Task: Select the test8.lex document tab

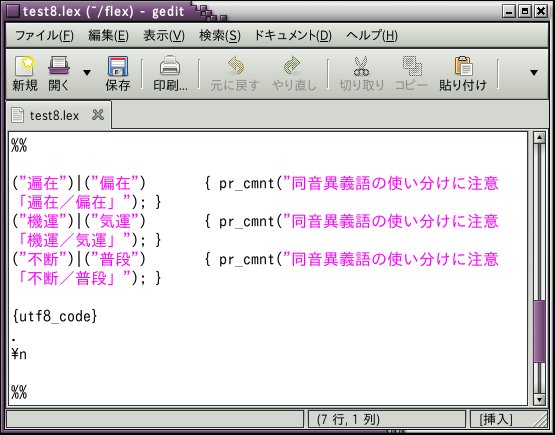Action: click(x=54, y=115)
